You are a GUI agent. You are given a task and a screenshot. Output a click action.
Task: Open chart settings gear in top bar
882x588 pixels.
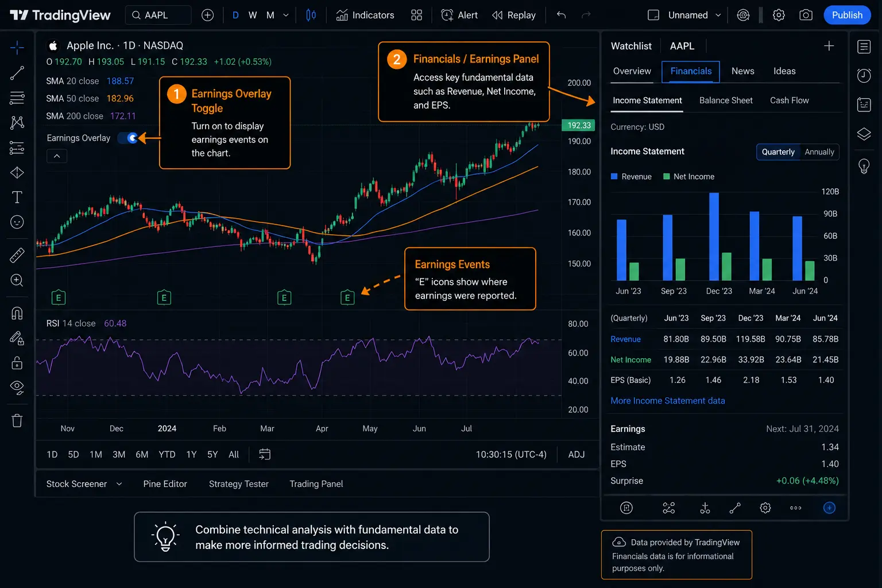[x=779, y=16]
